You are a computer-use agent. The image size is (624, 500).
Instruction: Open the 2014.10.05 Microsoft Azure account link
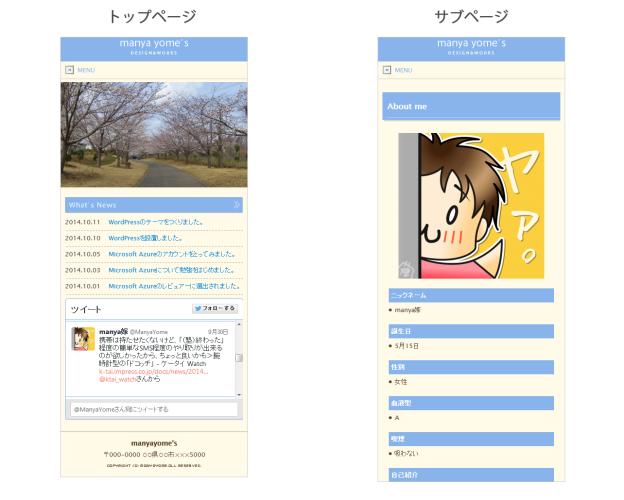pyautogui.click(x=172, y=254)
